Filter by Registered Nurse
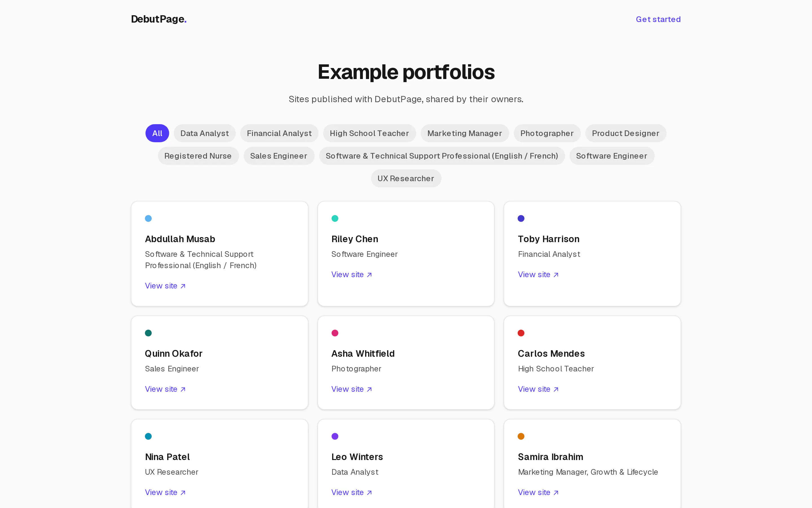This screenshot has width=812, height=508. click(198, 156)
